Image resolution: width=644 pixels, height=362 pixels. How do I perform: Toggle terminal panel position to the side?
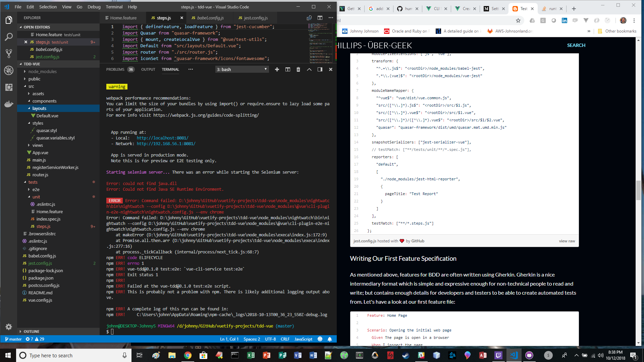point(320,69)
